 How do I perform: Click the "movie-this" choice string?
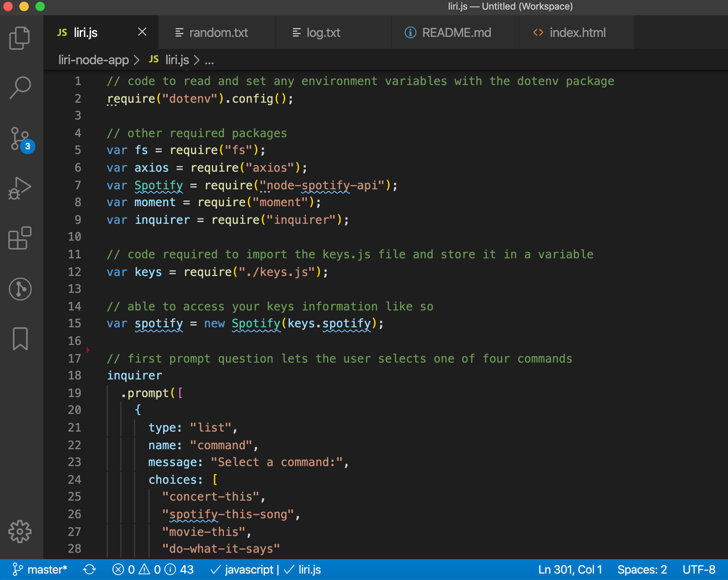click(203, 532)
